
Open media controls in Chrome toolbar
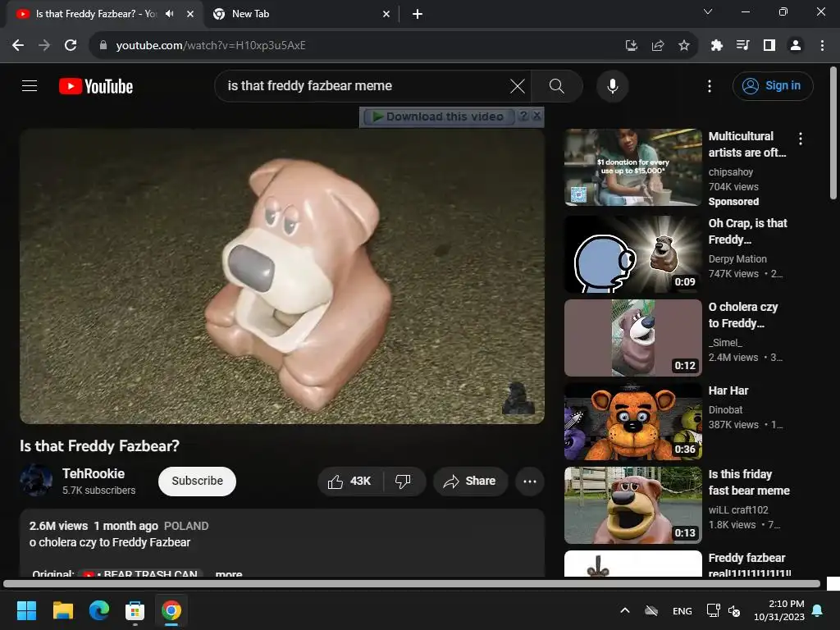(742, 46)
